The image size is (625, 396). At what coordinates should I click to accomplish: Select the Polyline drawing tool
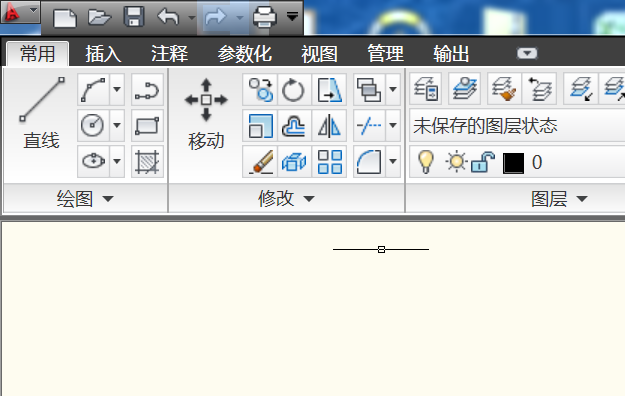147,90
